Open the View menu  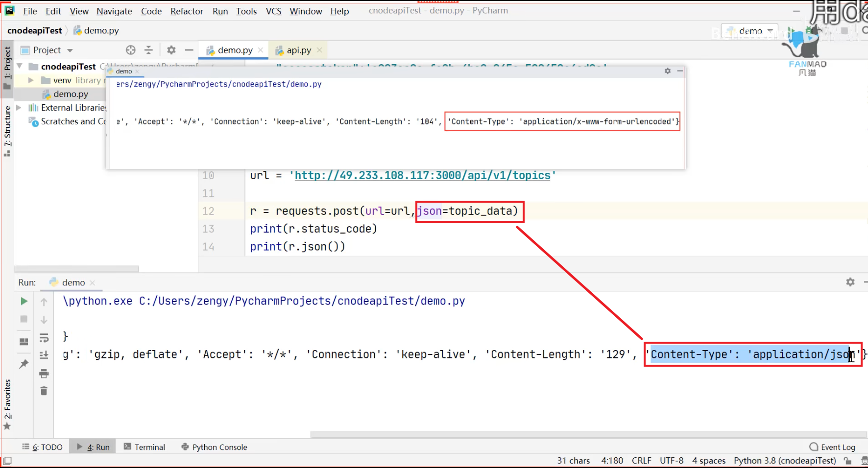pyautogui.click(x=79, y=11)
